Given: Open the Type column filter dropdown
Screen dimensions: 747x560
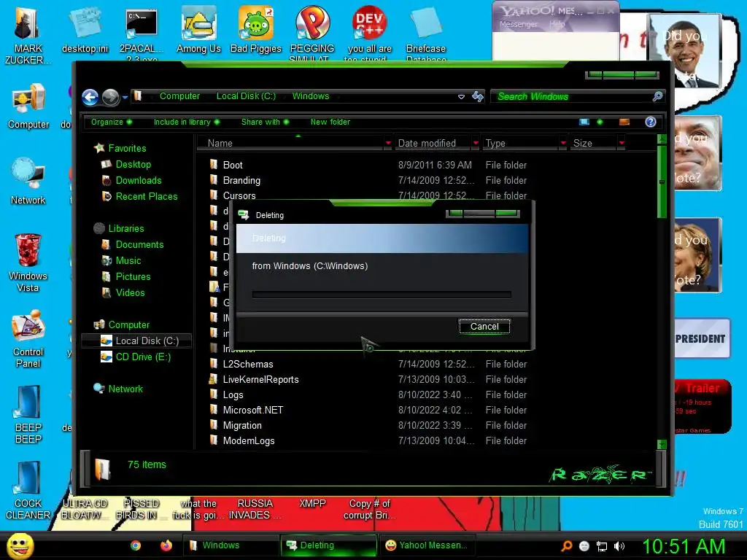Looking at the screenshot, I should tap(563, 143).
